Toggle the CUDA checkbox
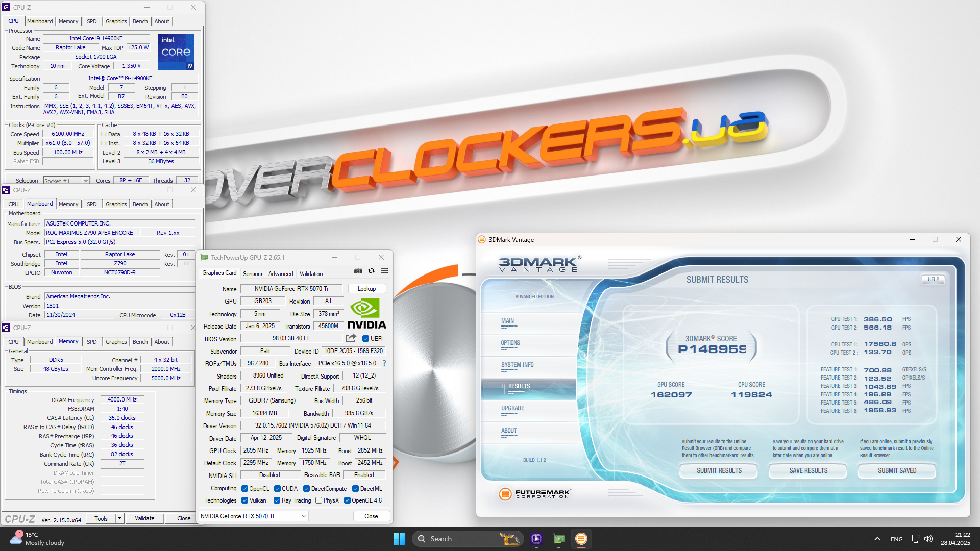The height and width of the screenshot is (551, 980). click(277, 489)
